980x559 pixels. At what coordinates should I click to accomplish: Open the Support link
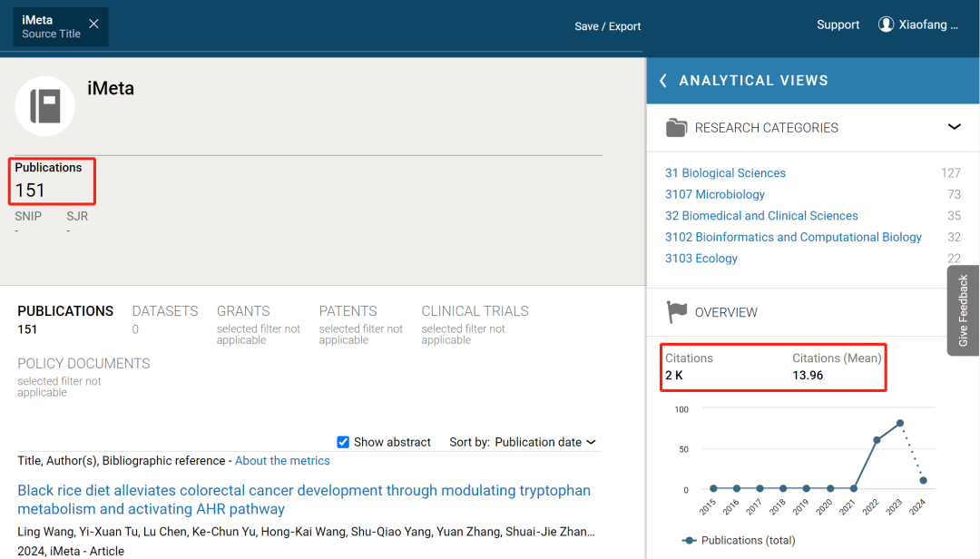click(x=838, y=25)
